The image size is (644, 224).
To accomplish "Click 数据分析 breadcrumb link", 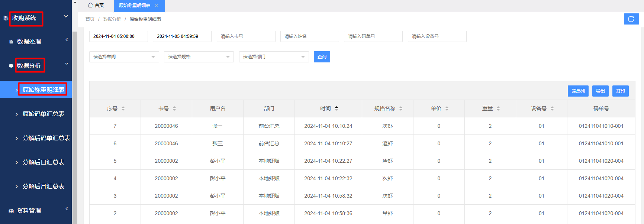I will pyautogui.click(x=112, y=19).
